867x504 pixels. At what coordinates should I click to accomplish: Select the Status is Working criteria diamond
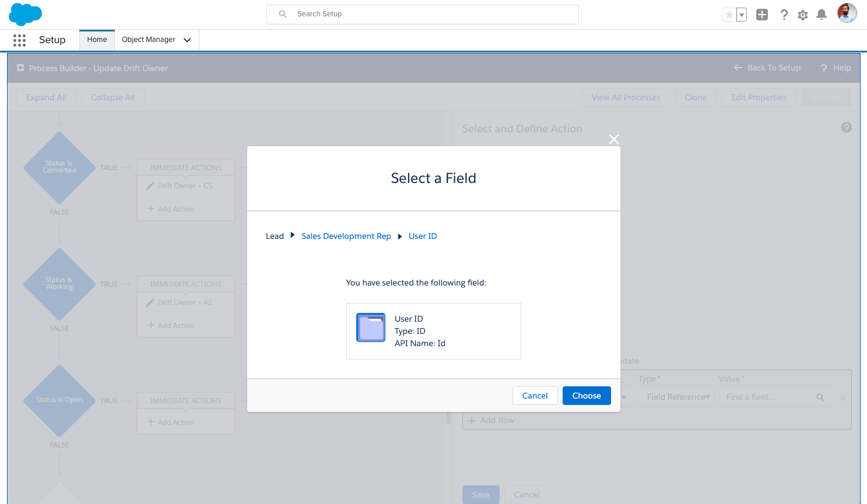coord(59,284)
